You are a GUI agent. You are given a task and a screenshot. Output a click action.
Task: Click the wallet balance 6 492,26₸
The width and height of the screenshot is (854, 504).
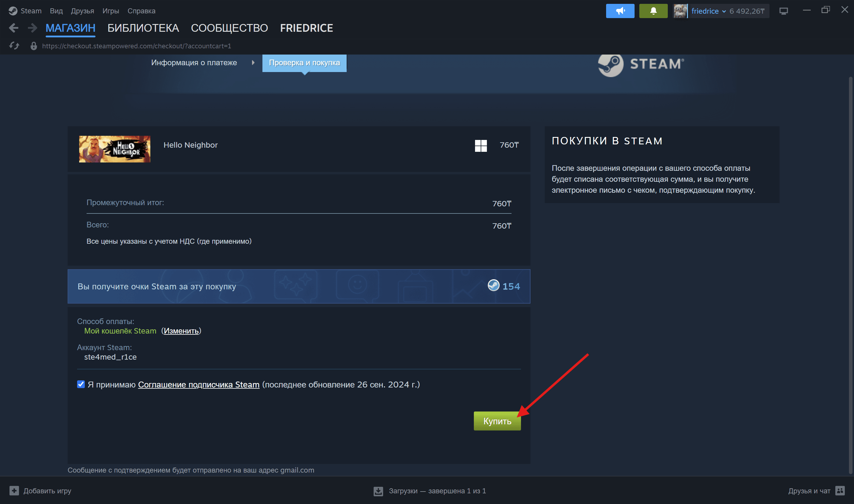(747, 11)
